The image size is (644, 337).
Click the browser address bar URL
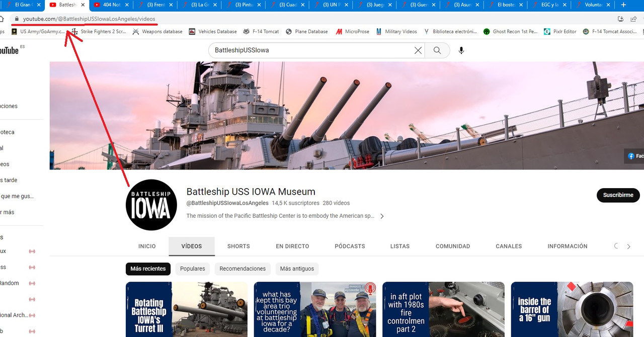(89, 19)
